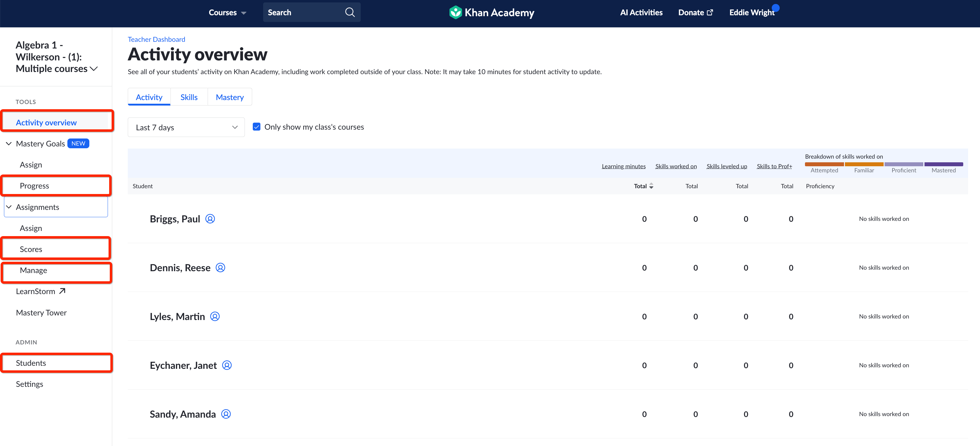Open the Teacher Dashboard link

coord(156,39)
